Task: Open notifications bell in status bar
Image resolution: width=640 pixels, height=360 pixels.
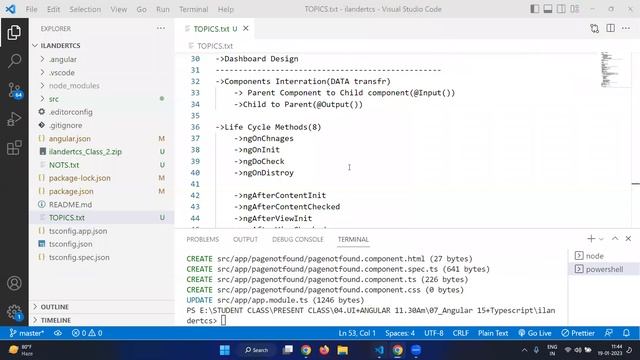Action: (627, 333)
